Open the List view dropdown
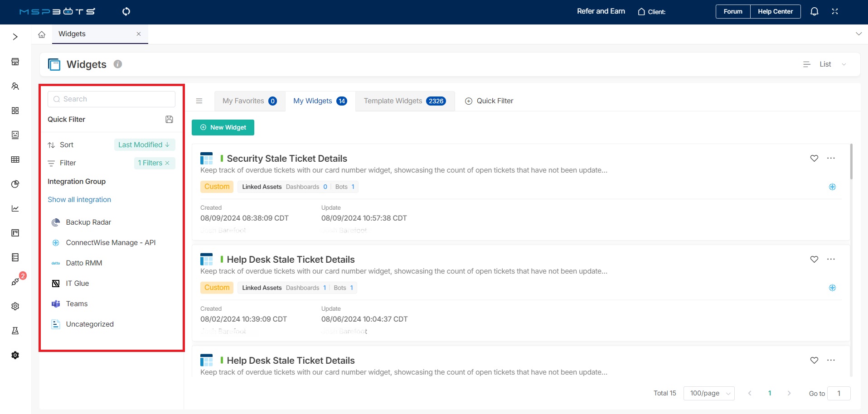 [x=825, y=64]
